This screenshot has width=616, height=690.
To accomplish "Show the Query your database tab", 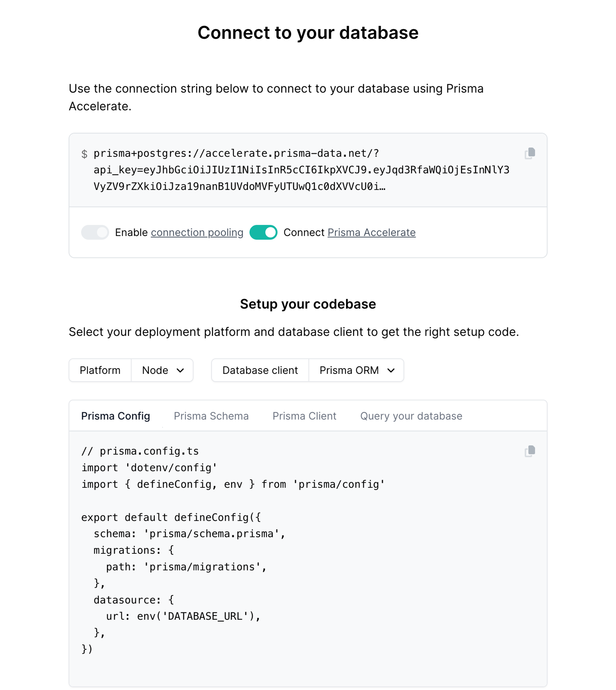I will point(411,416).
